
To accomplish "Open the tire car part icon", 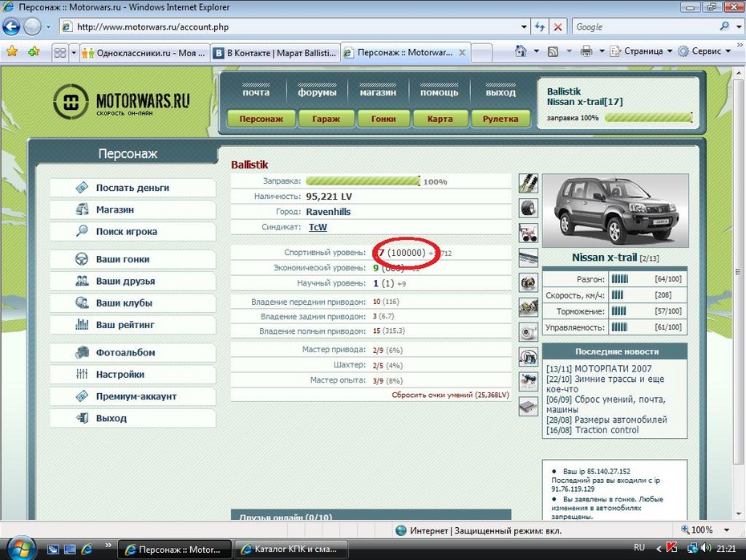I will coord(528,209).
